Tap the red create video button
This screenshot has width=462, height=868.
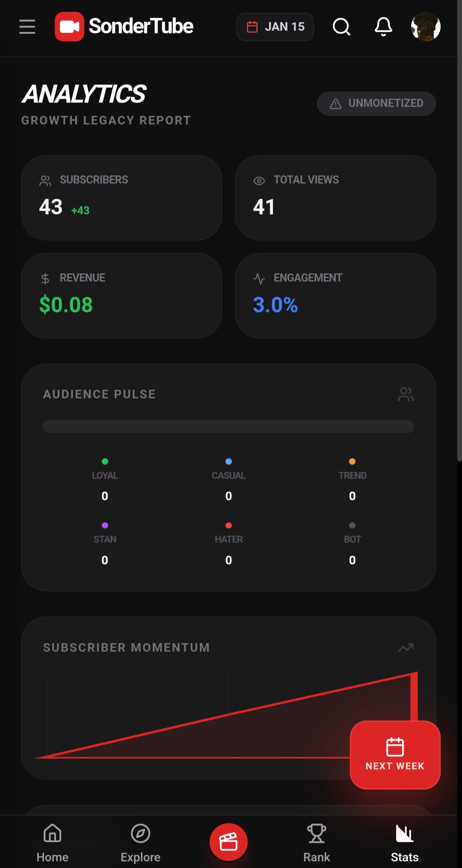[x=228, y=842]
